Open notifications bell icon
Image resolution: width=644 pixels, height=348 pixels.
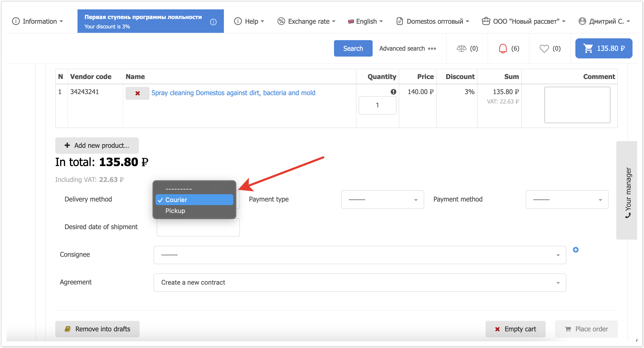click(503, 48)
